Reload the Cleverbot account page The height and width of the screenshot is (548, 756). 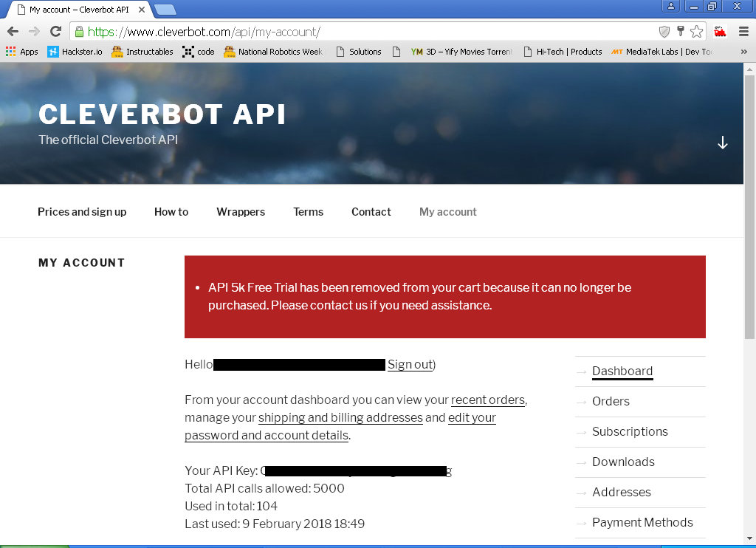click(x=56, y=32)
